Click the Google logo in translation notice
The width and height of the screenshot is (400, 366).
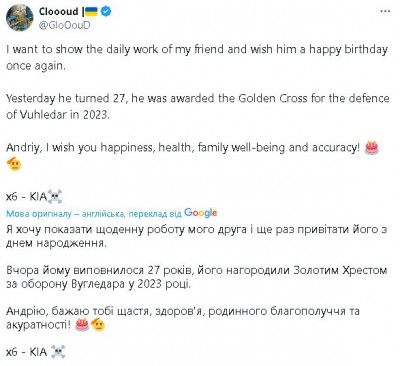201,213
